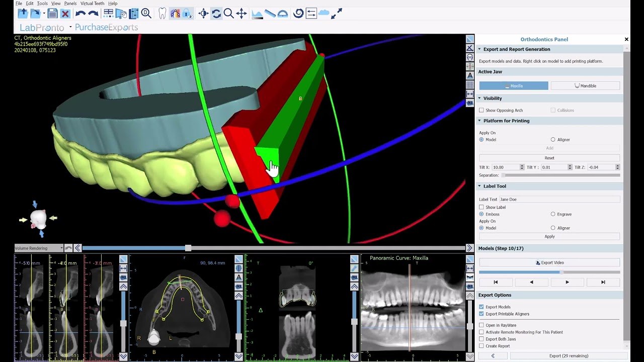Click Apply in the Label Tool
This screenshot has width=644, height=362.
tap(549, 236)
